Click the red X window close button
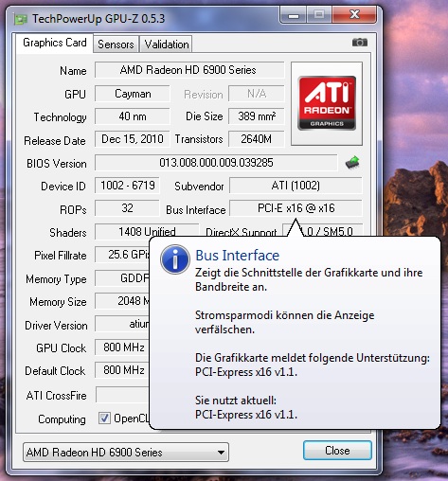The width and height of the screenshot is (448, 481). [x=354, y=15]
